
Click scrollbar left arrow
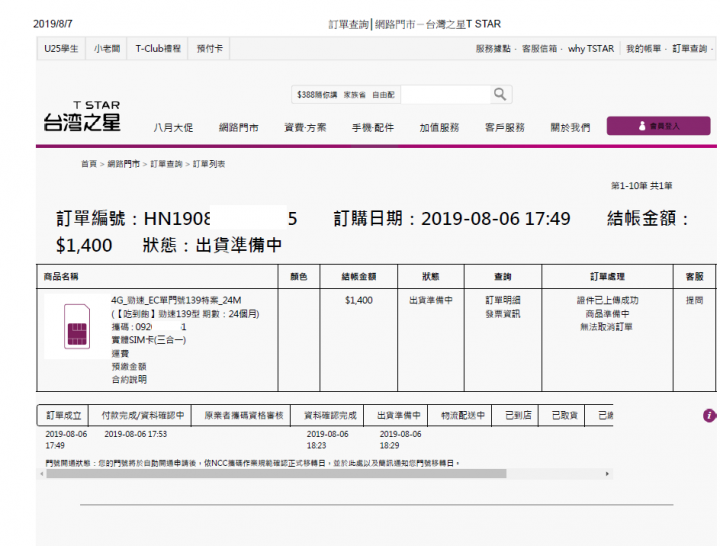pyautogui.click(x=42, y=474)
